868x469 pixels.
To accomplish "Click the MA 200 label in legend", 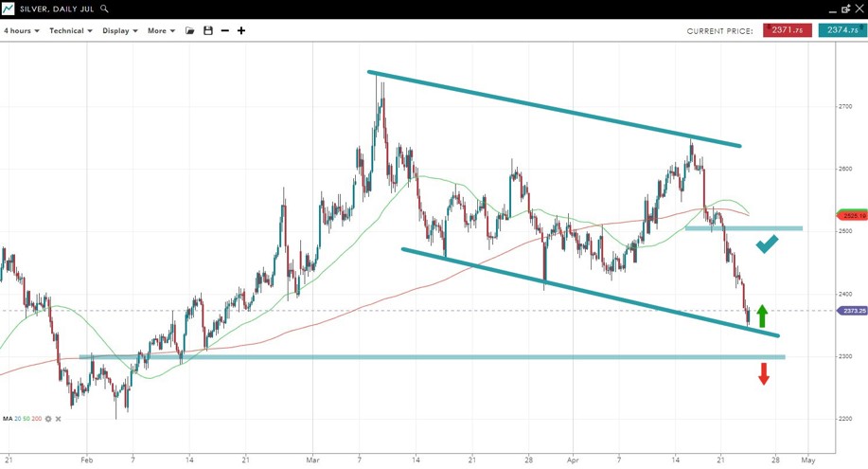I will [x=37, y=419].
